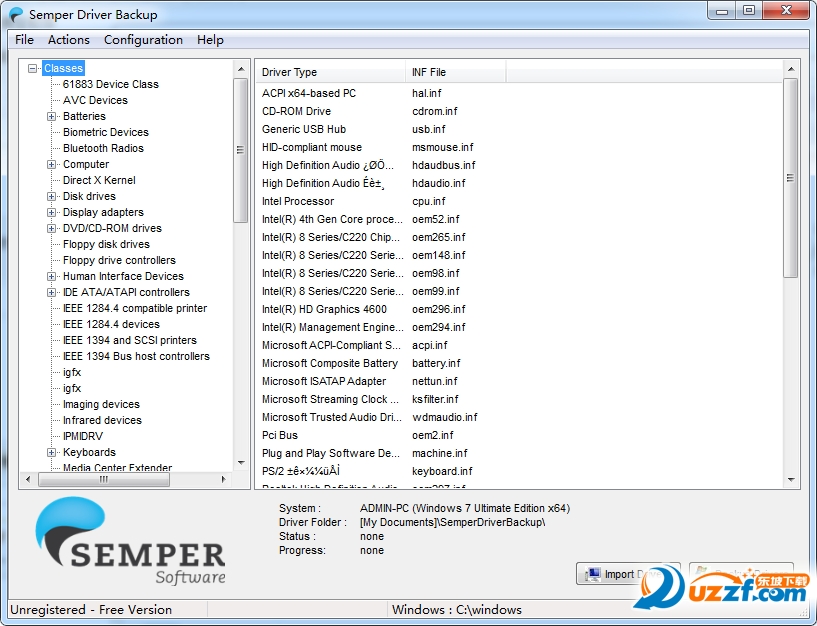Select the CD-ROM Drive row
Screen dimensions: 817x626
point(518,111)
